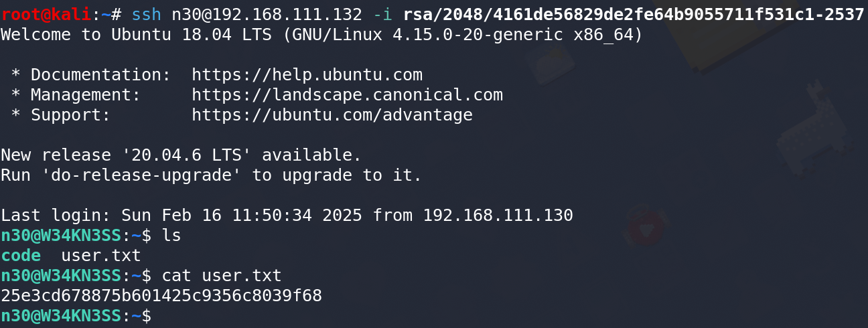Select the user.txt file in the ls output
The width and height of the screenshot is (868, 328).
(100, 256)
